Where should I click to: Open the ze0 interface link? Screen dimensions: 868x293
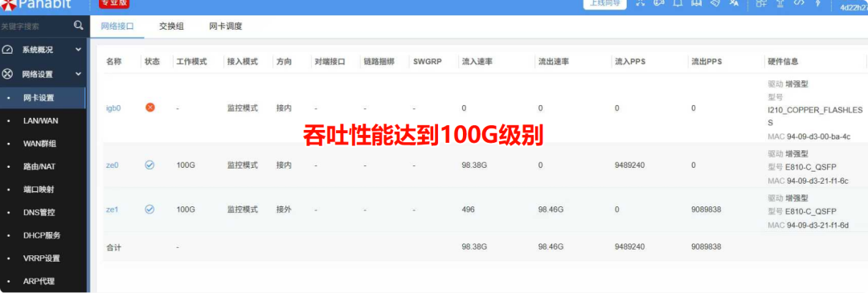113,165
